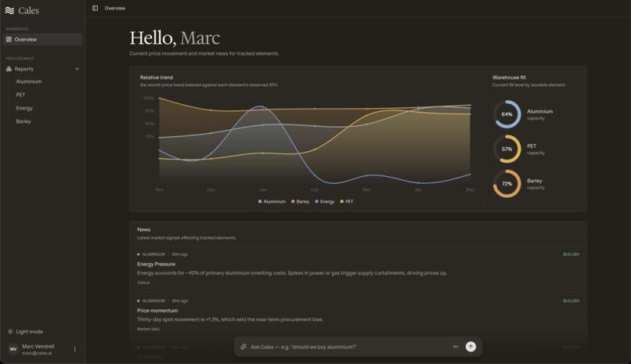Open the user options three-dot menu
Image resolution: width=631 pixels, height=364 pixels.
tap(74, 349)
